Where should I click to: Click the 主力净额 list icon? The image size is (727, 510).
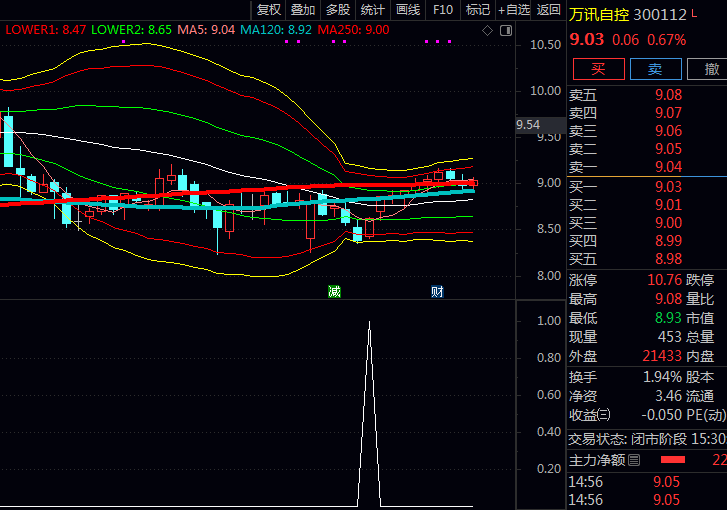click(634, 460)
